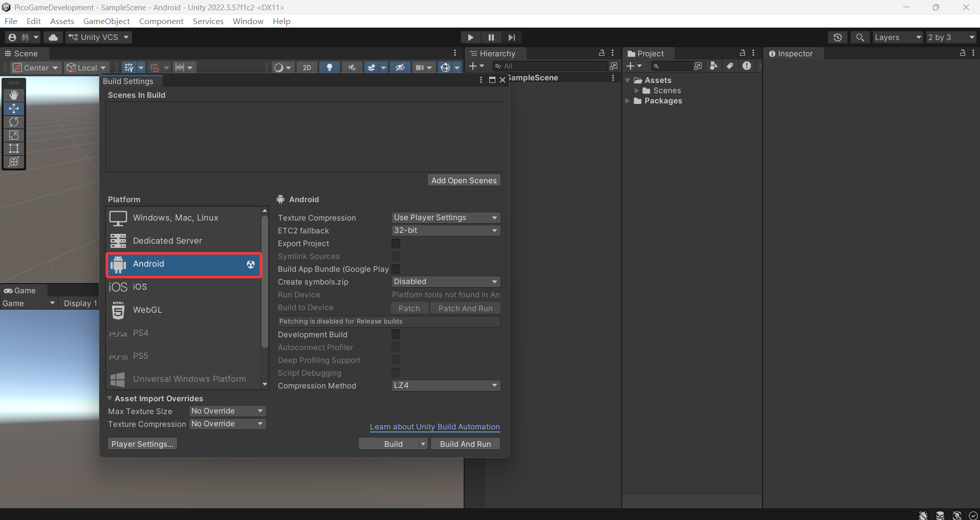Viewport: 980px width, 520px height.
Task: Open the Assets menu
Action: (x=62, y=21)
